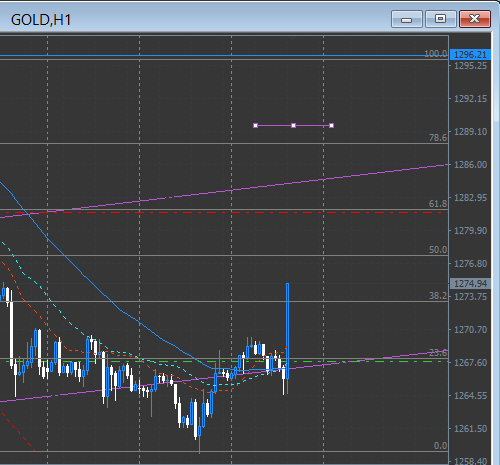This screenshot has width=500, height=465.
Task: Close the GOLD,H1 chart window
Action: [475, 19]
